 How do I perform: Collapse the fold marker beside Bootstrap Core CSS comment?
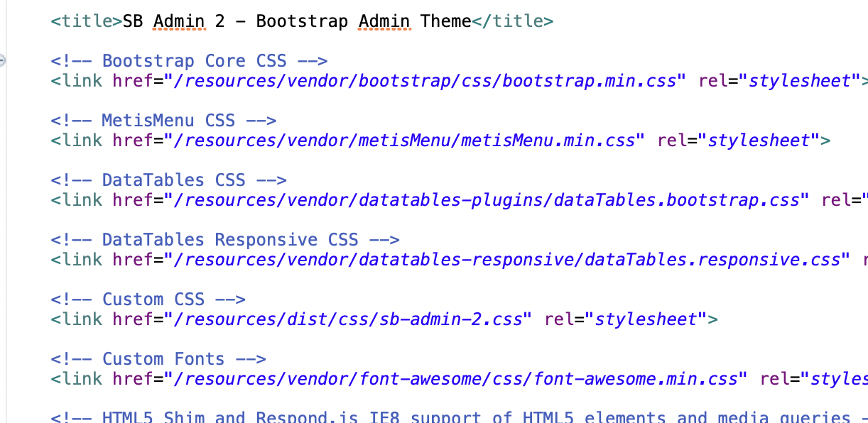pos(1,61)
